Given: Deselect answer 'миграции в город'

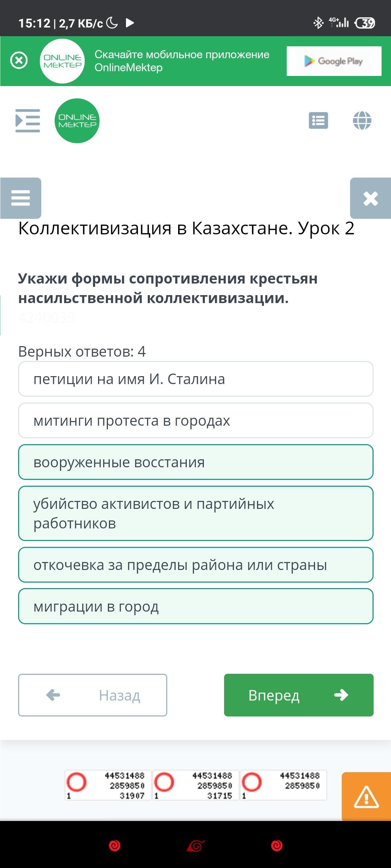Looking at the screenshot, I should (x=195, y=607).
